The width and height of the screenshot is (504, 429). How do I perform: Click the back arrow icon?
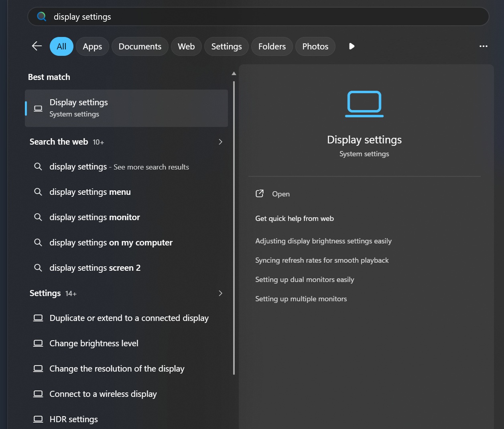point(37,46)
